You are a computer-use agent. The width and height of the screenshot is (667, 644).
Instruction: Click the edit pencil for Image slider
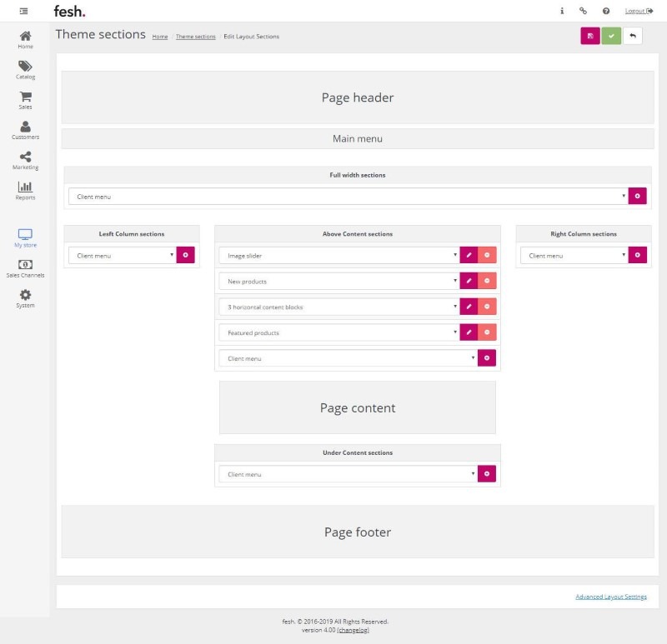point(469,256)
